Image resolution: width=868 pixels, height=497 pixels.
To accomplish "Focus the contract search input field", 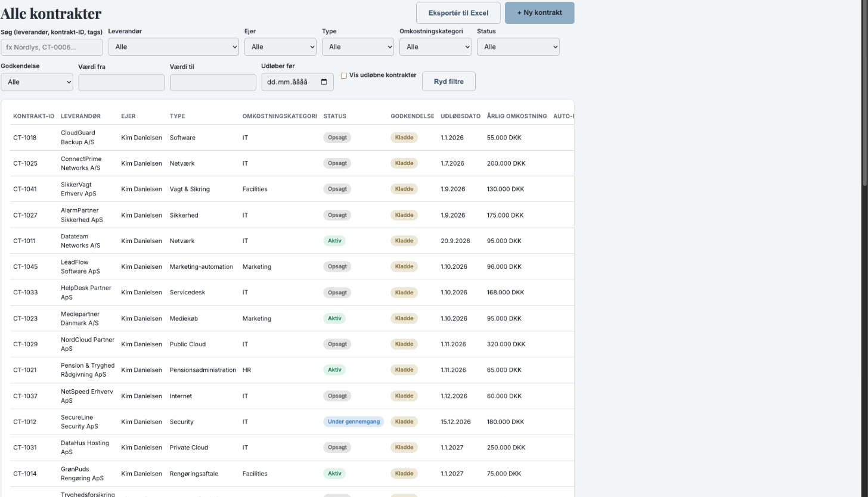I will pyautogui.click(x=52, y=47).
